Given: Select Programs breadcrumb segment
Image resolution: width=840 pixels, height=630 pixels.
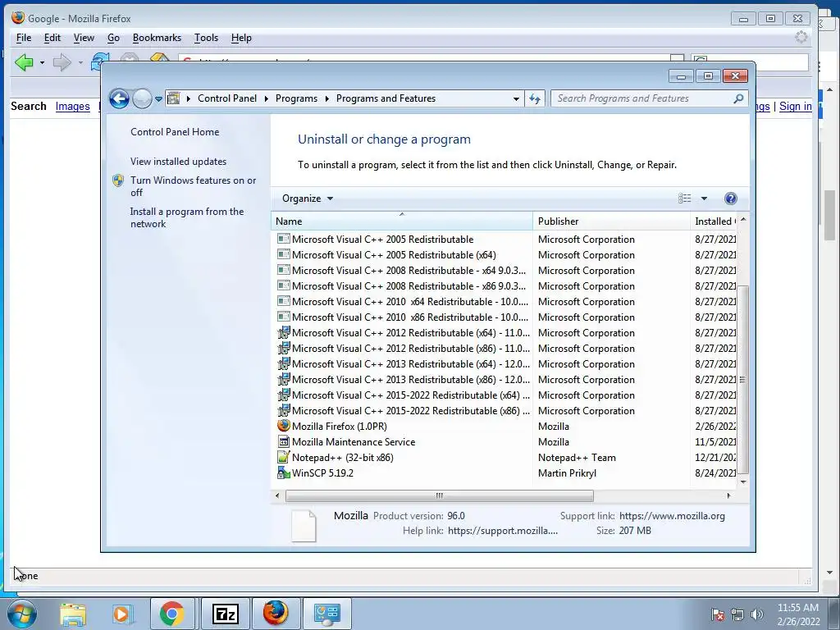Looking at the screenshot, I should 296,98.
